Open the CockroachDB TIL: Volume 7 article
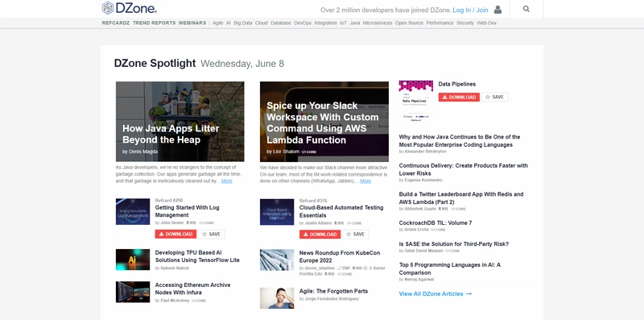The image size is (644, 320). click(436, 223)
